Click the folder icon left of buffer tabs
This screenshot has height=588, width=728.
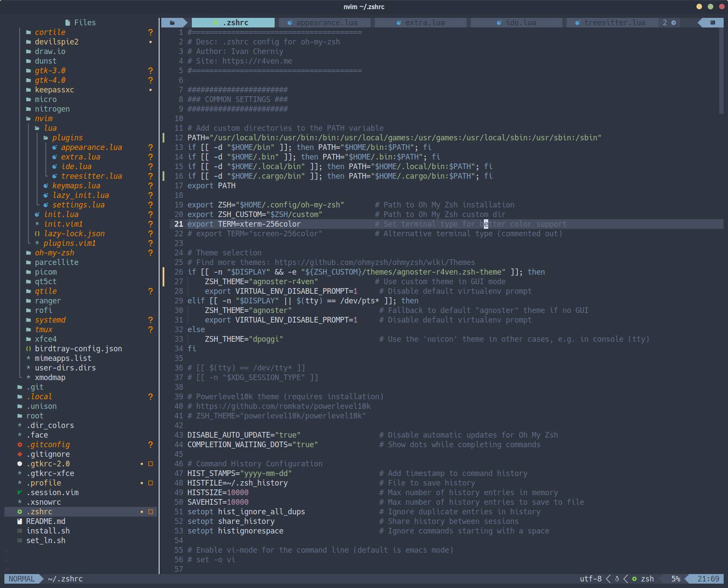click(x=172, y=23)
